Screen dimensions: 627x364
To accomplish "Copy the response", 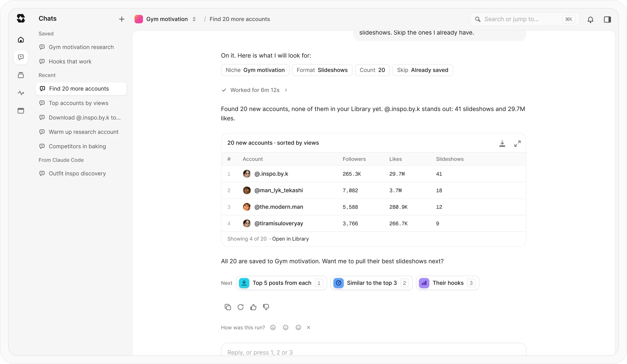I will 228,307.
